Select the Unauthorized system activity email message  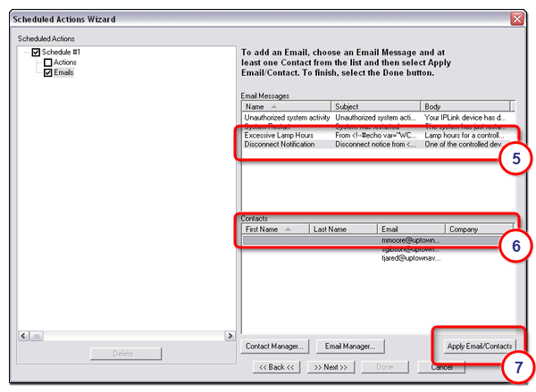pos(287,117)
